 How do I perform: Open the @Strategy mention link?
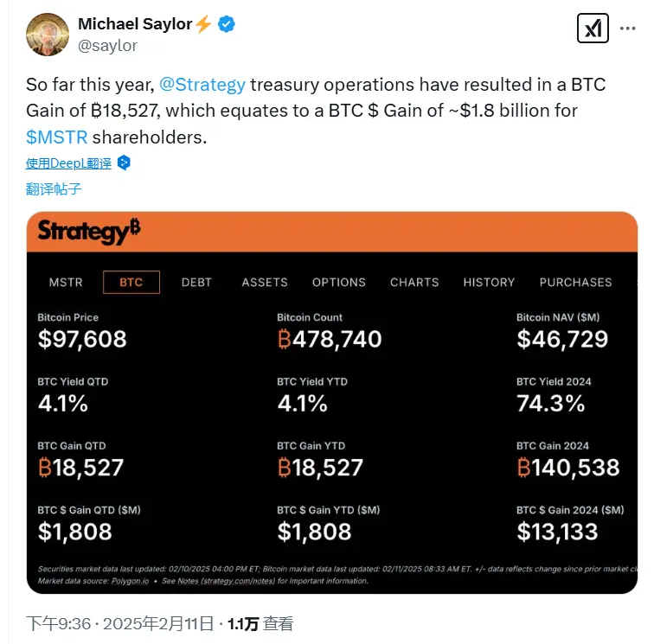202,85
